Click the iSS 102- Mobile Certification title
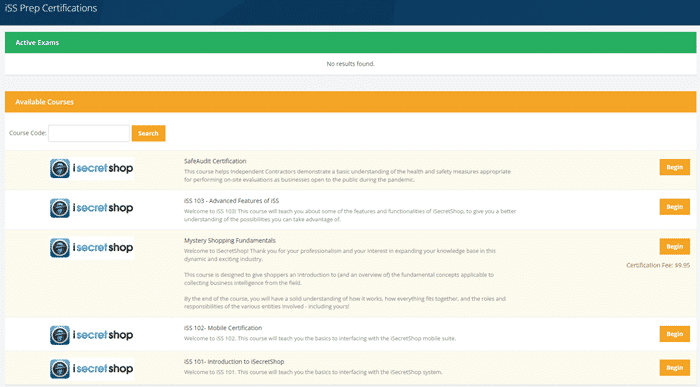 pyautogui.click(x=223, y=328)
